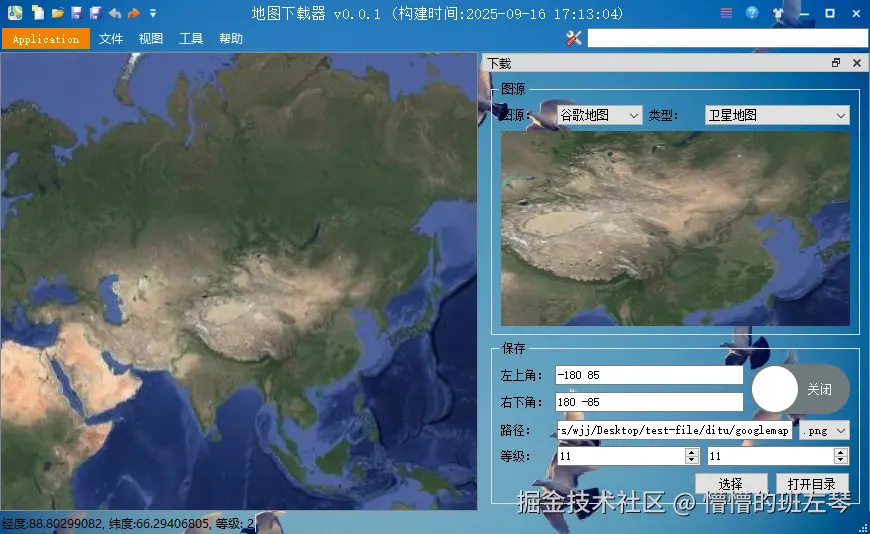Open the 工具 menu

[190, 39]
